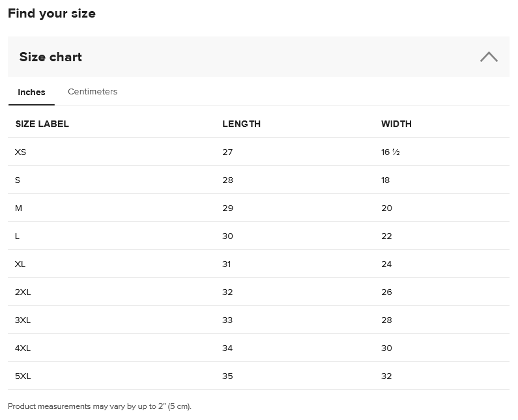Select the Inches tab
The width and height of the screenshot is (518, 420).
tap(31, 92)
